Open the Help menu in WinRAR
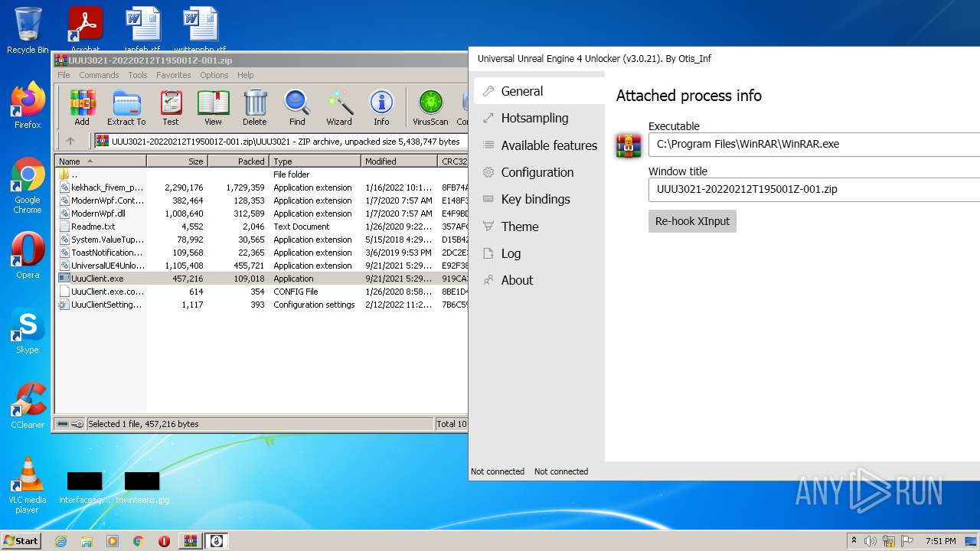 point(245,75)
